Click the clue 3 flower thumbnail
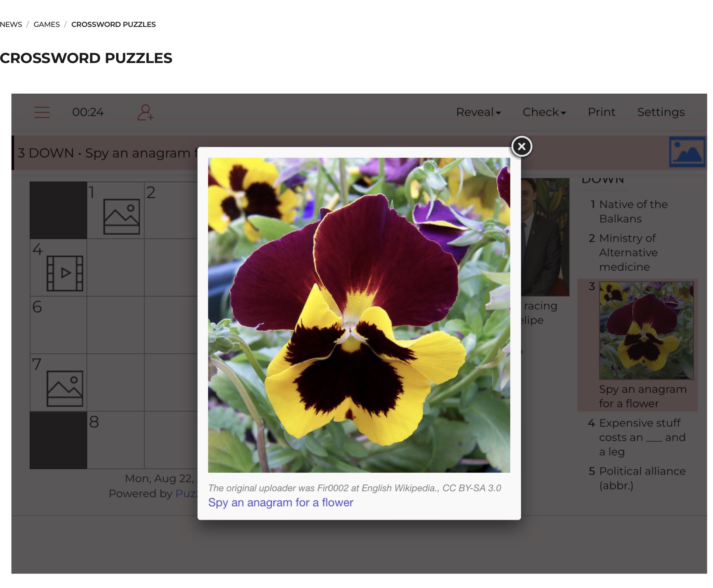The height and width of the screenshot is (588, 713). 646,331
